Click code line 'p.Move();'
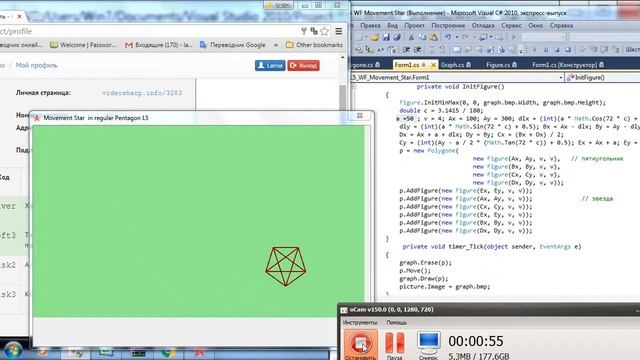Viewport: 640px width, 360px height. pyautogui.click(x=415, y=271)
